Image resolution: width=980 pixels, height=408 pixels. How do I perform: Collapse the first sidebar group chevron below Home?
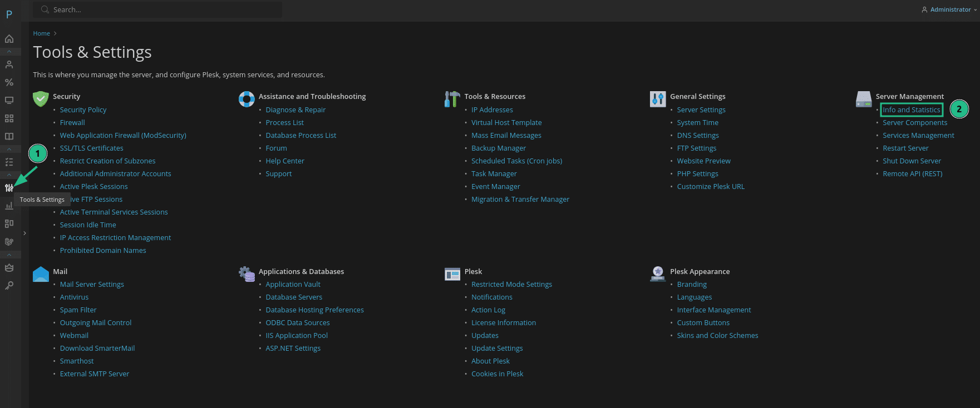tap(9, 52)
